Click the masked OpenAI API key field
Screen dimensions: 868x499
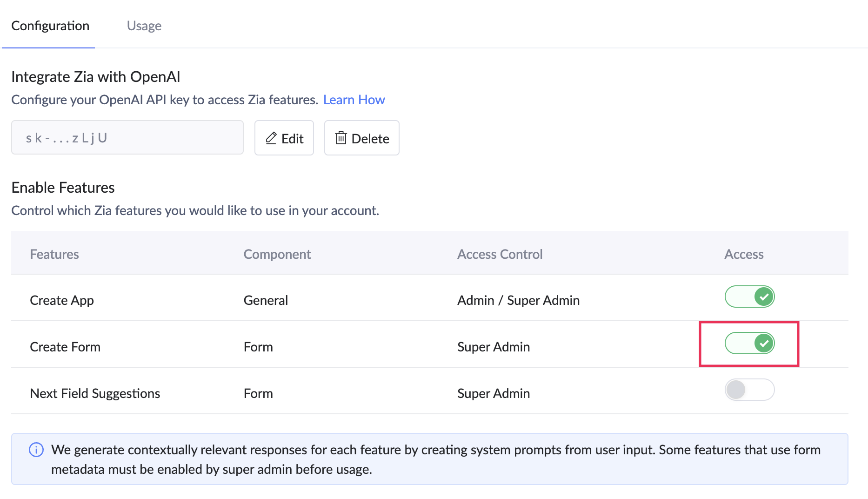[x=127, y=138]
